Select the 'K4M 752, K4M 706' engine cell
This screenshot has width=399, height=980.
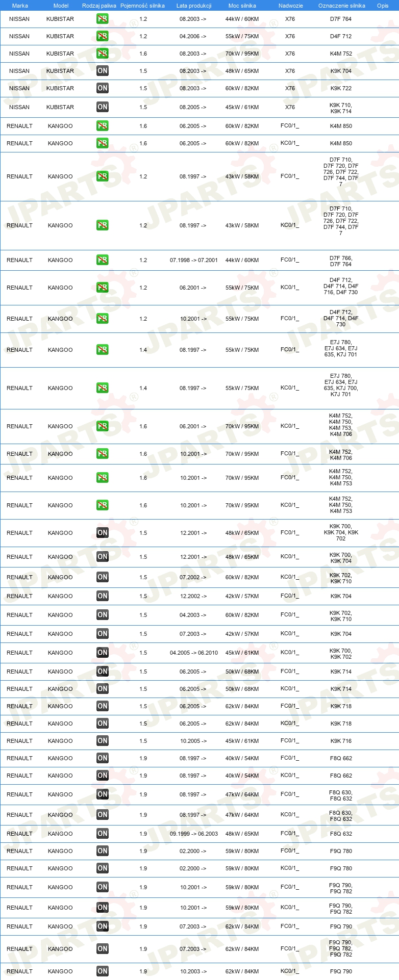341,455
